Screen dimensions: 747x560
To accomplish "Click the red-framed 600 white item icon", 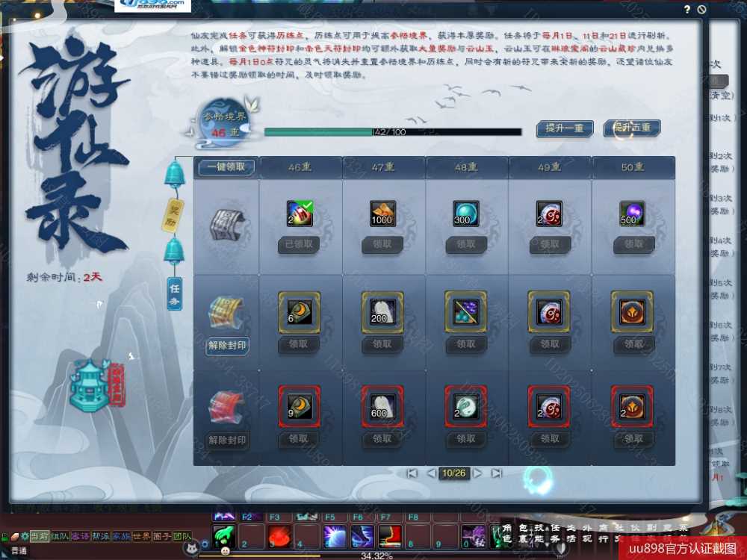I will point(382,407).
